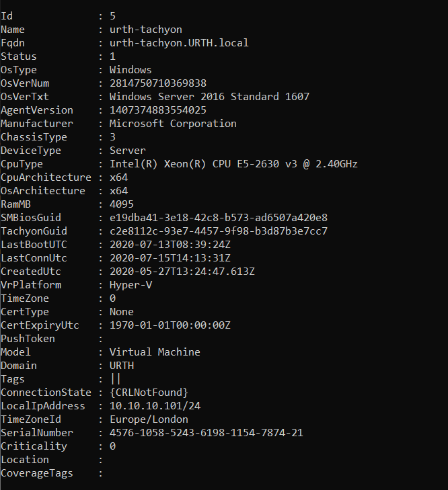
Task: Click the CreatedUtc timestamp value
Action: 182,272
